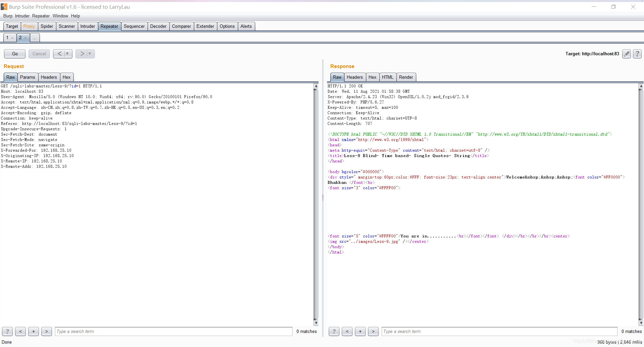Viewport: 644px width, 347px height.
Task: Send the request with Go button
Action: (x=15, y=54)
